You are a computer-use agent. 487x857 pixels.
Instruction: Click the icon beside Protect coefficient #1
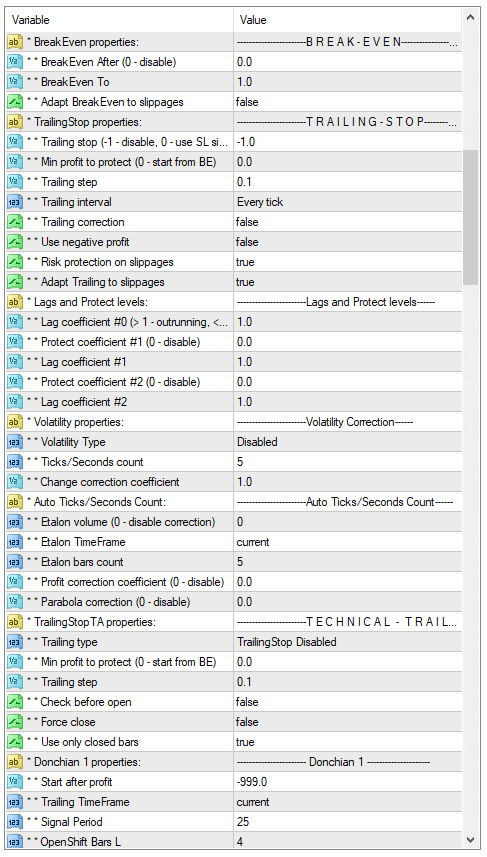tap(15, 342)
